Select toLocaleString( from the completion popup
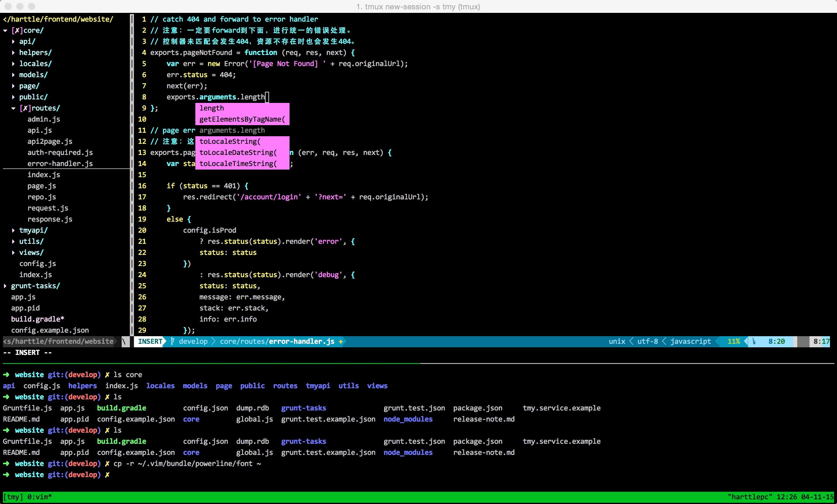The height and width of the screenshot is (504, 837). 230,141
